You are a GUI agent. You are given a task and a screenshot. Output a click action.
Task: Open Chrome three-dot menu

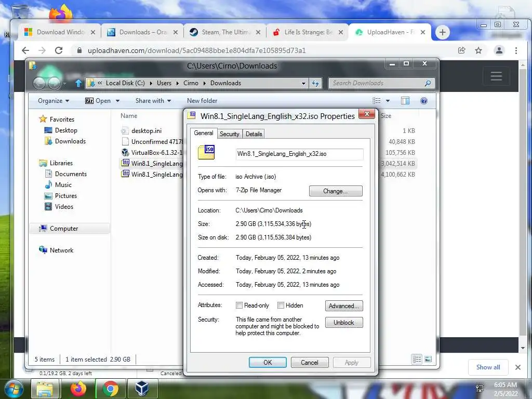[516, 50]
